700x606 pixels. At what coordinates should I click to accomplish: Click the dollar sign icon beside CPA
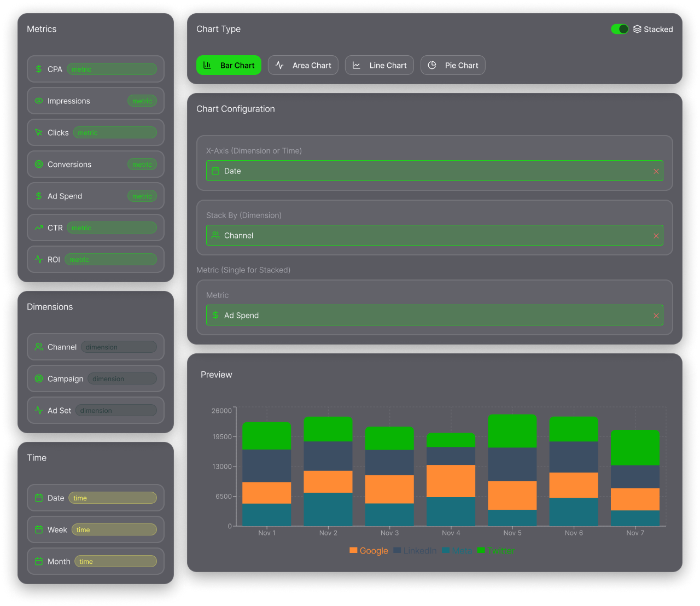coord(38,69)
